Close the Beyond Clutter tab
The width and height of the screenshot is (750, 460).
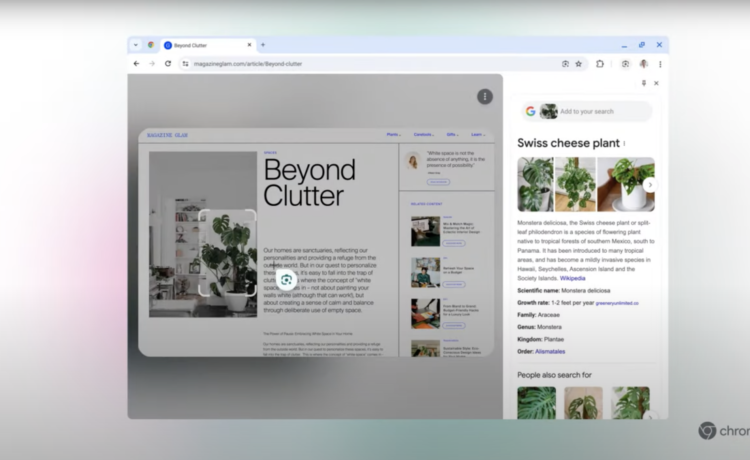pyautogui.click(x=249, y=45)
